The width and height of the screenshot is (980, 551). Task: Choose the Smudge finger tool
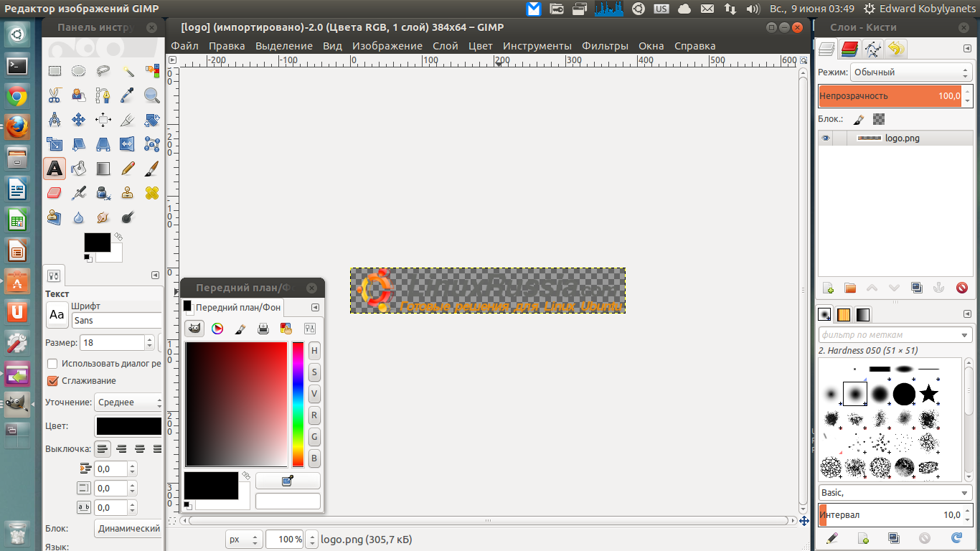click(x=103, y=217)
